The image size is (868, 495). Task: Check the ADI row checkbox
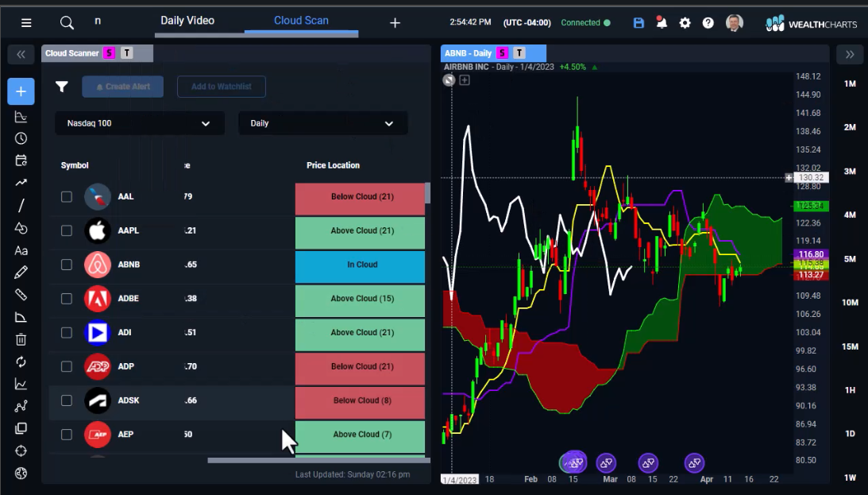pos(67,332)
